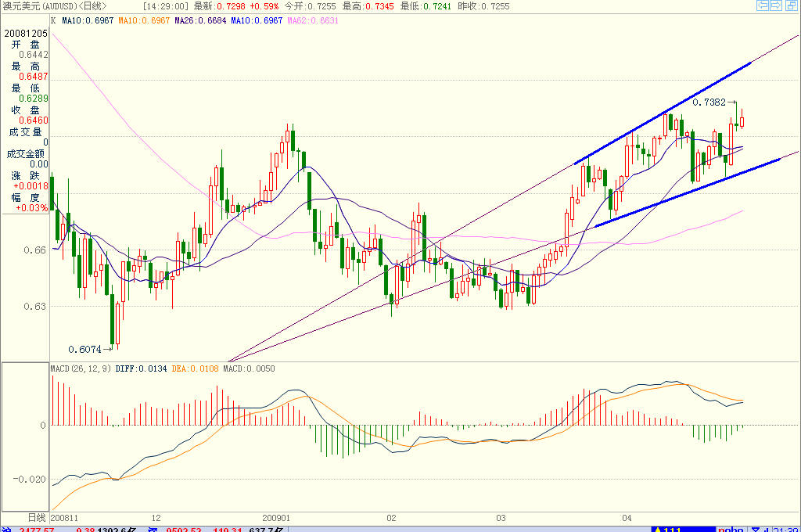Click the 涨跌 value +0.0018

tap(31, 186)
